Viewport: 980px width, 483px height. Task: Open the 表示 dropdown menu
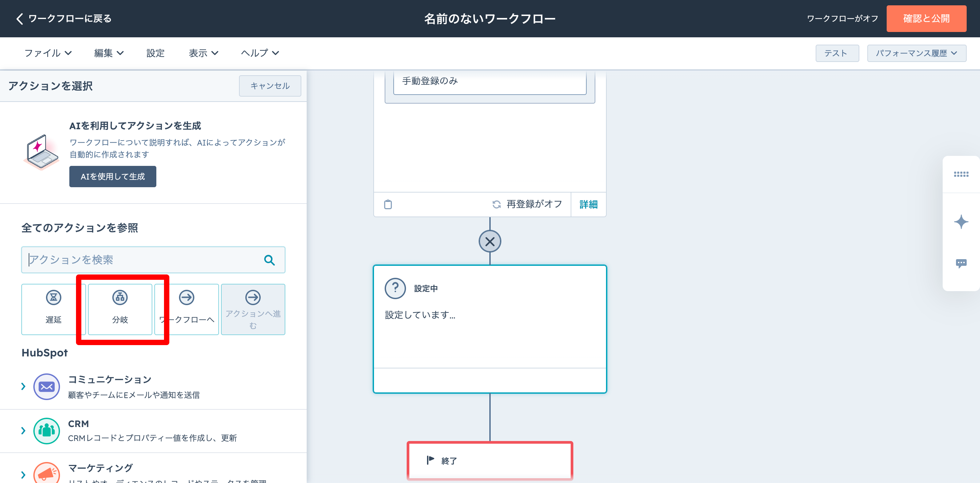click(x=204, y=53)
